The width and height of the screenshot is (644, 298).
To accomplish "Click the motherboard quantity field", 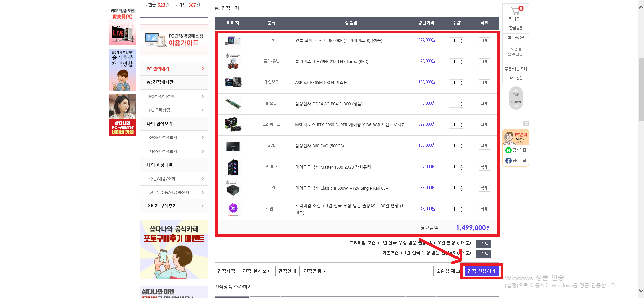I will click(454, 83).
